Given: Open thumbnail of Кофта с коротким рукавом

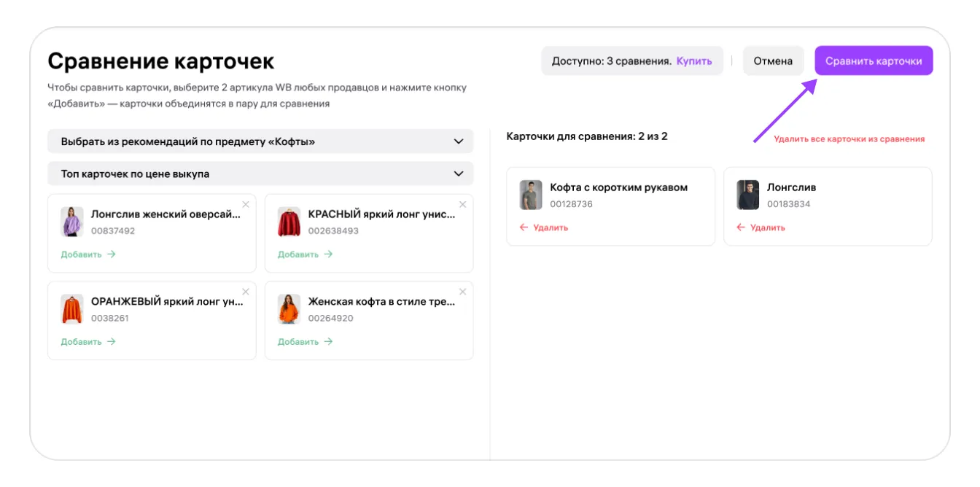Looking at the screenshot, I should tap(531, 195).
